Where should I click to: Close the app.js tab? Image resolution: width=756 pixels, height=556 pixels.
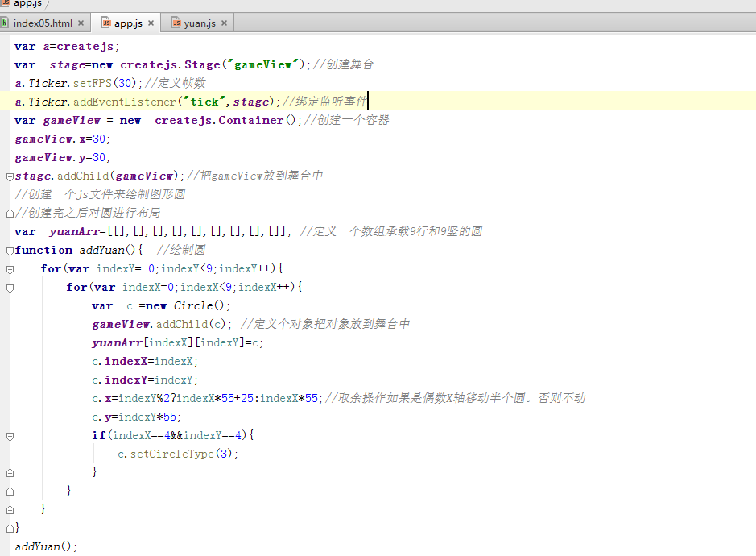click(151, 23)
